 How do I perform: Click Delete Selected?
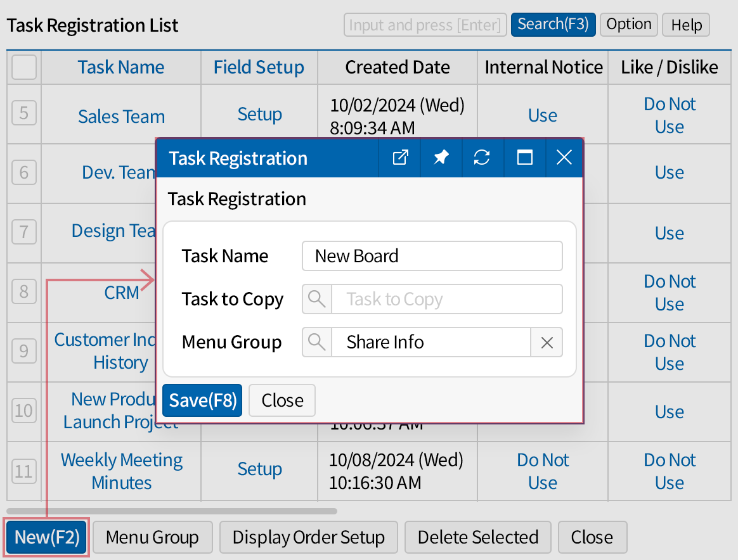(x=477, y=537)
